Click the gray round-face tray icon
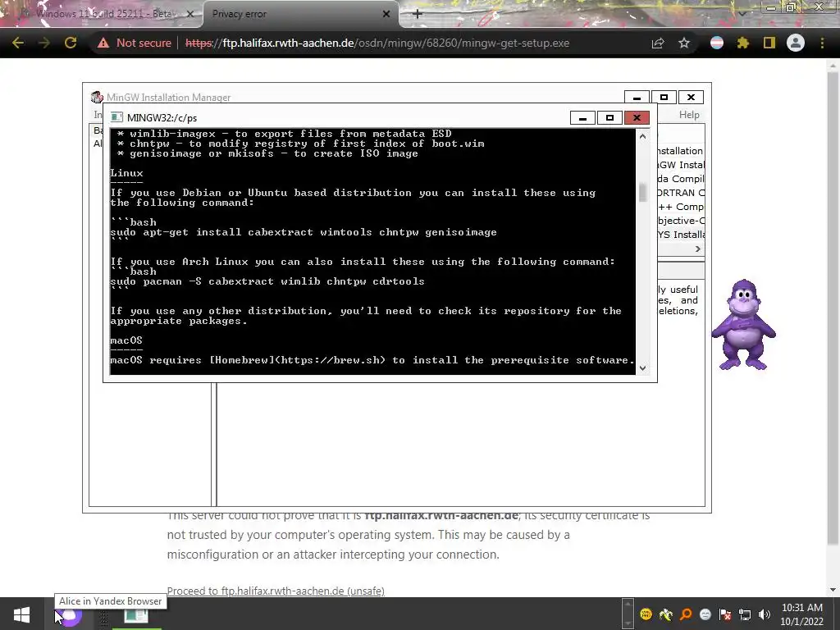 tap(705, 614)
